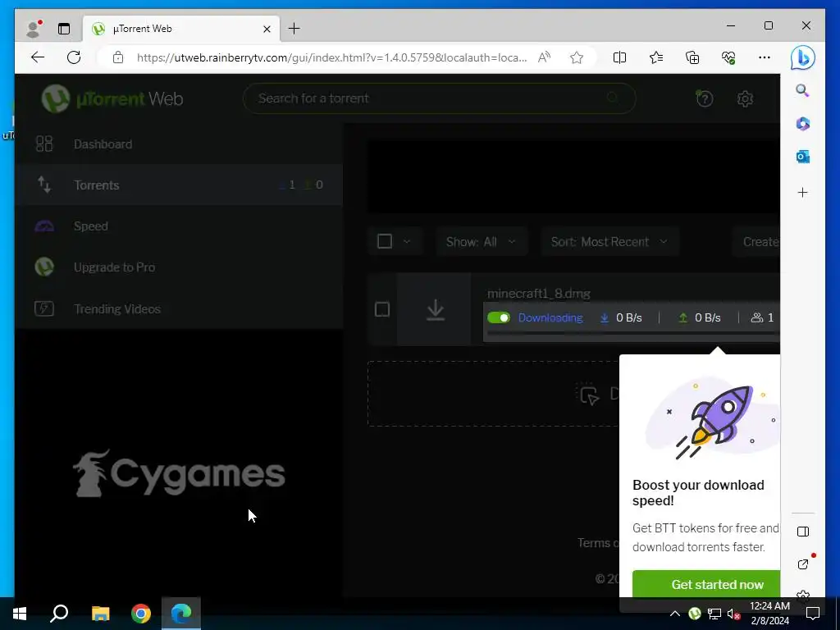Click the Downloading status text

click(550, 317)
